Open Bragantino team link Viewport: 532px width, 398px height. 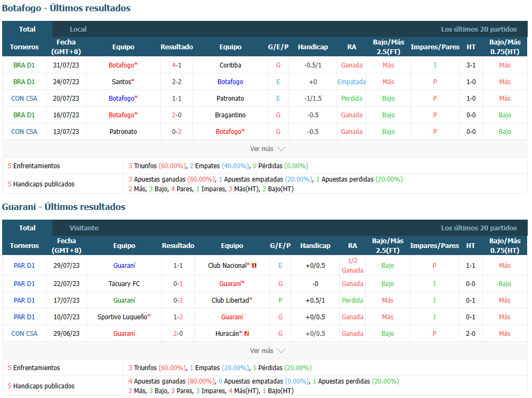(x=231, y=115)
